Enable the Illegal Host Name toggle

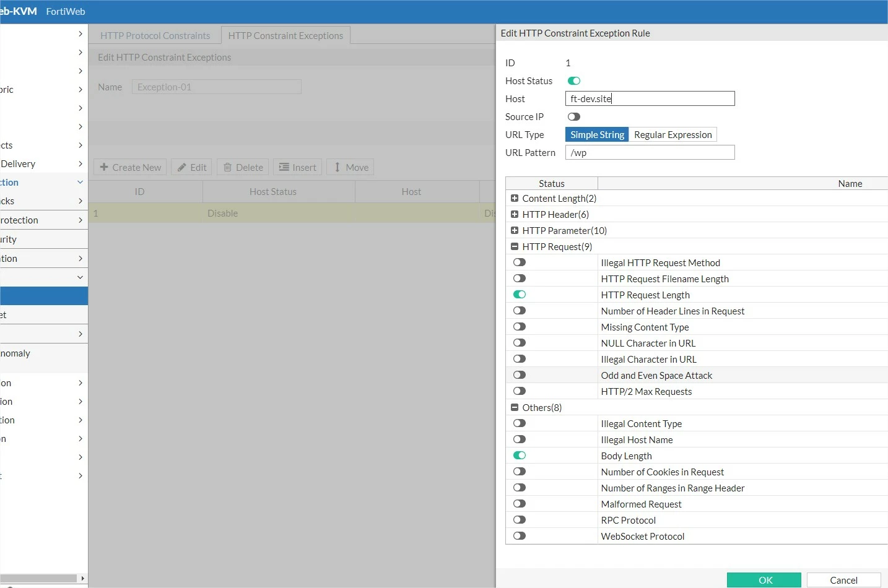(x=520, y=439)
